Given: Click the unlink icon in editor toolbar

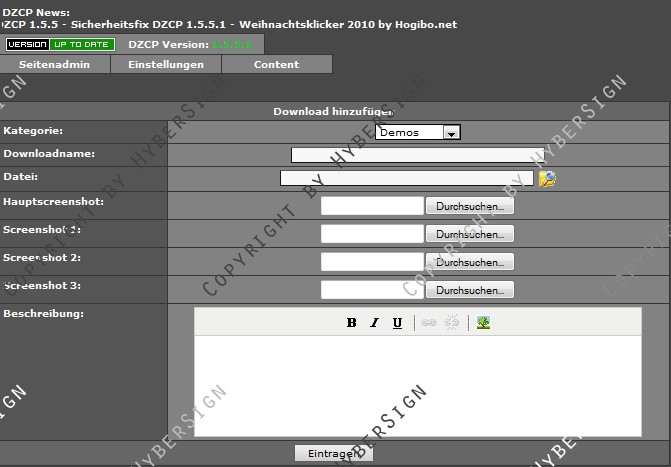Looking at the screenshot, I should [452, 322].
